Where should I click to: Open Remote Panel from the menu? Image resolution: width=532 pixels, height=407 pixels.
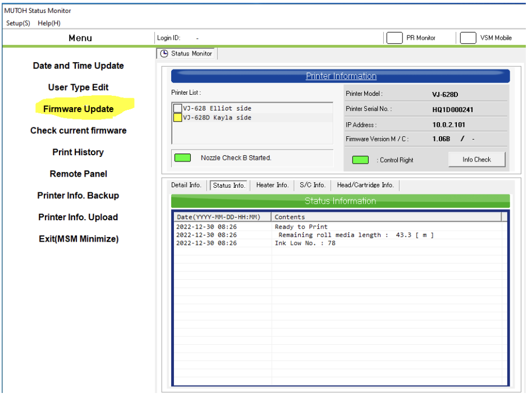click(79, 174)
